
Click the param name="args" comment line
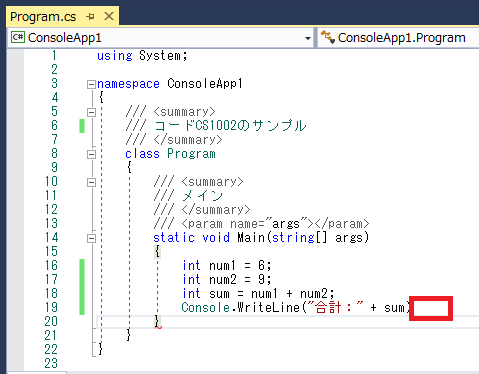[x=261, y=224]
